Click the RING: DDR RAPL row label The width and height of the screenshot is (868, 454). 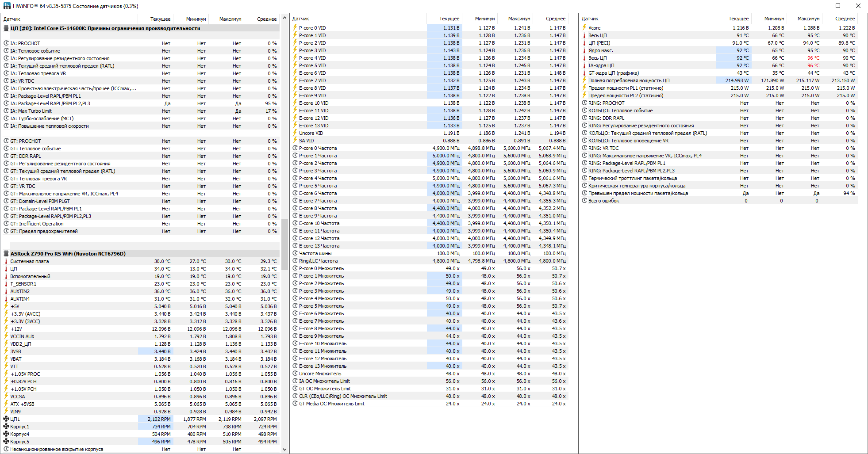point(607,118)
